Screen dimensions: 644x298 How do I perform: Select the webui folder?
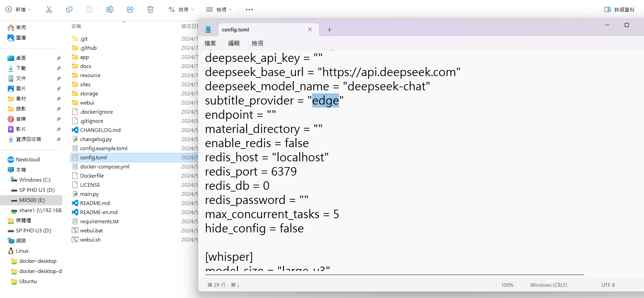click(x=83, y=102)
